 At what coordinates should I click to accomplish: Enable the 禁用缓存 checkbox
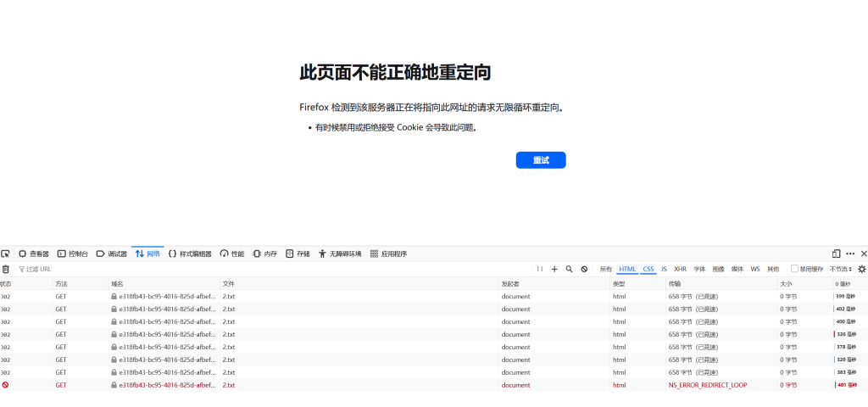[794, 269]
